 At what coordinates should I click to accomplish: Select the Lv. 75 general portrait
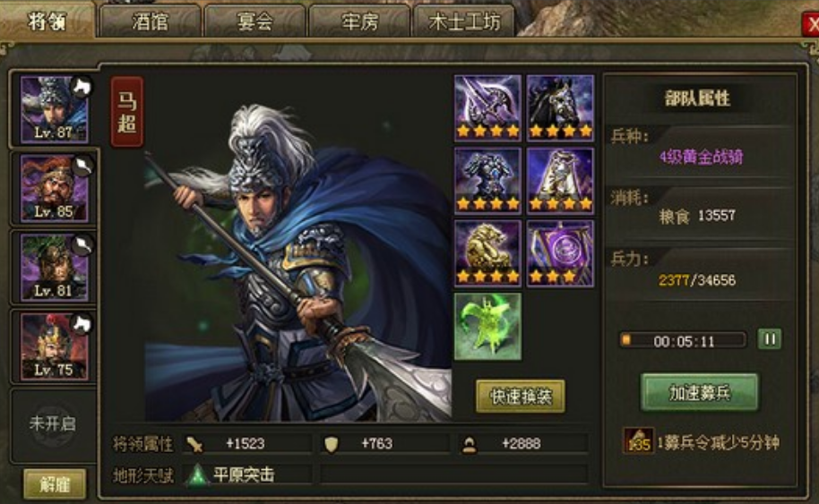(55, 347)
